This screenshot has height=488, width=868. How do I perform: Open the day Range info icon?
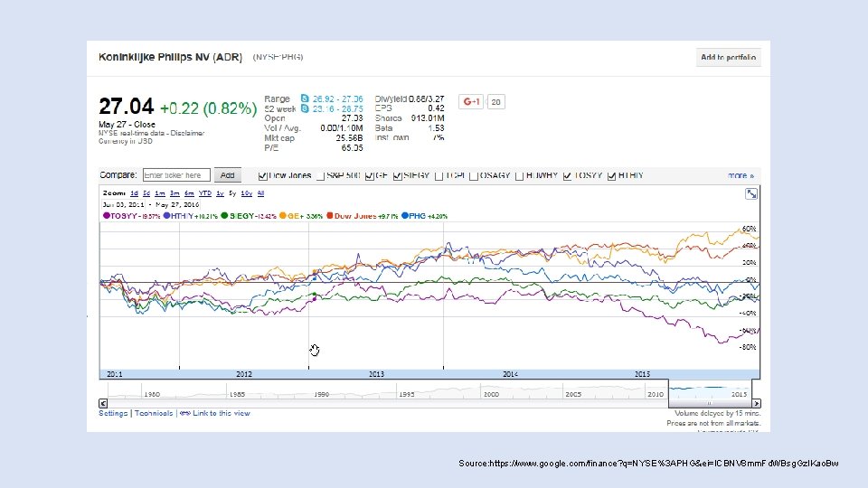(305, 99)
